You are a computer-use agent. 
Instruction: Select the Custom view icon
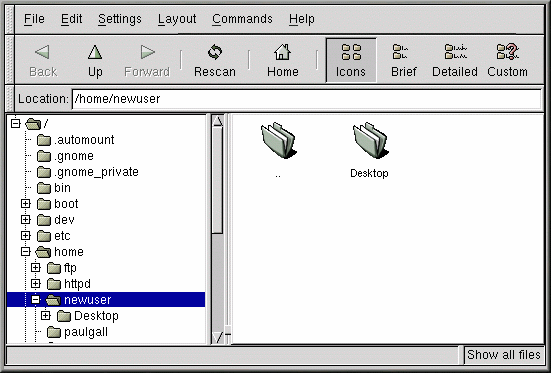[507, 52]
